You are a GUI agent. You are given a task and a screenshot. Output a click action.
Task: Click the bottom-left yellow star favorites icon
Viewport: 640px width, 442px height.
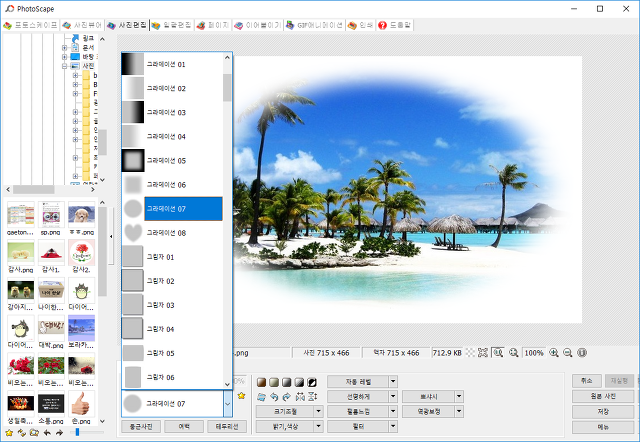[x=9, y=433]
